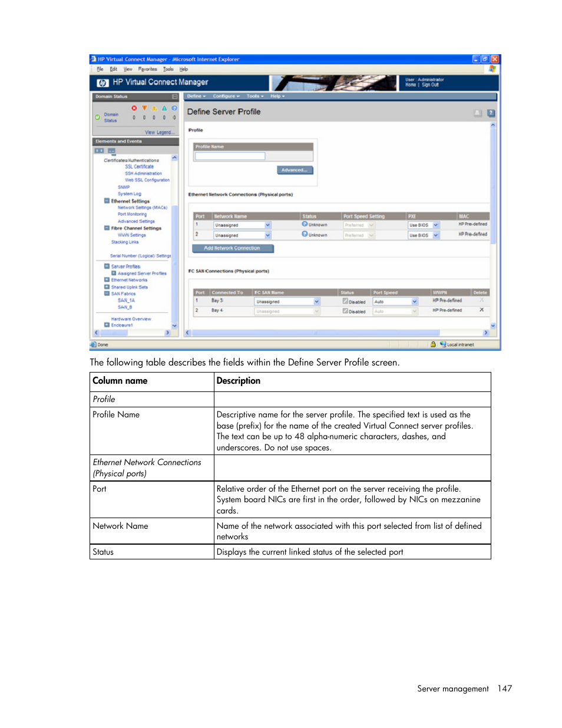The width and height of the screenshot is (562, 728).
Task: Select the SAN_1A fabric in the tree
Action: point(126,301)
